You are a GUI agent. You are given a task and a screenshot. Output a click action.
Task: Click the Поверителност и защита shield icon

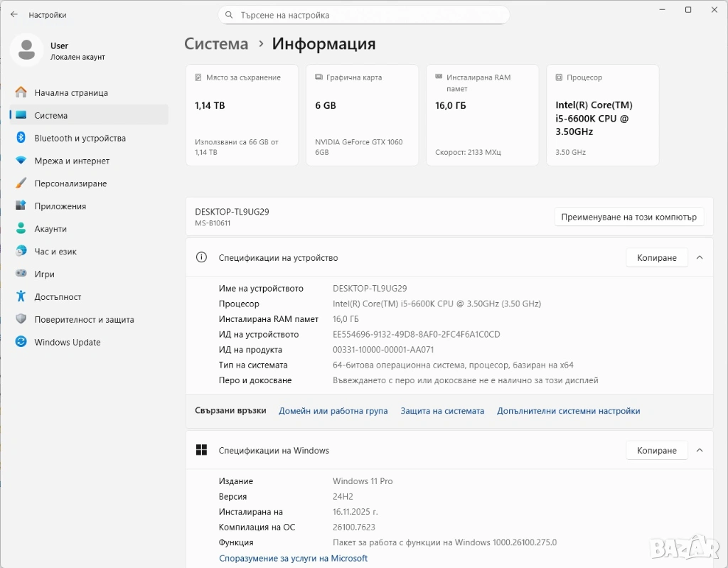pyautogui.click(x=21, y=320)
